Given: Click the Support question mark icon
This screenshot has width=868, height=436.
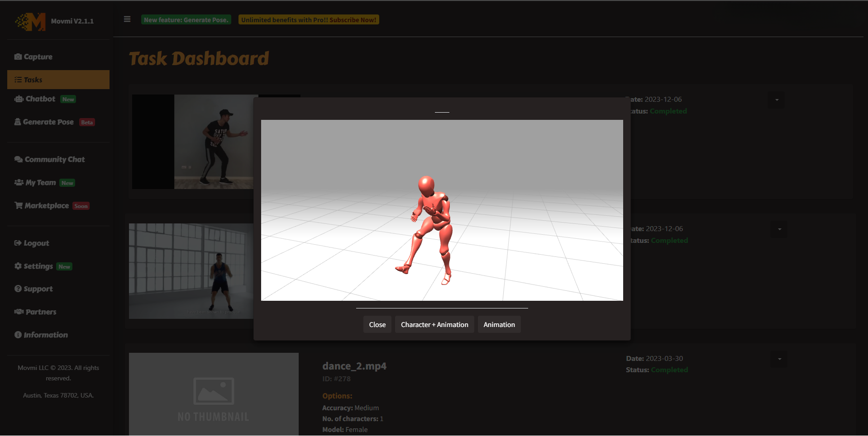Looking at the screenshot, I should [18, 289].
